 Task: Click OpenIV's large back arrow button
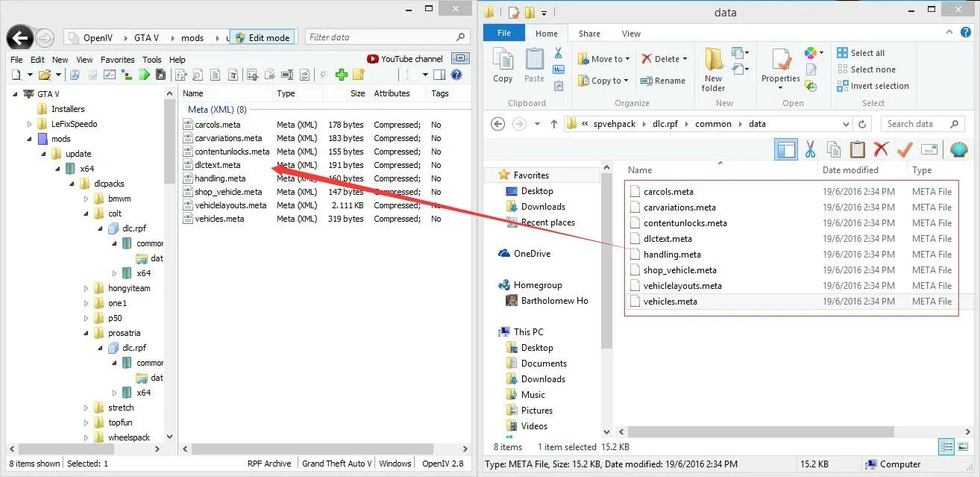20,37
